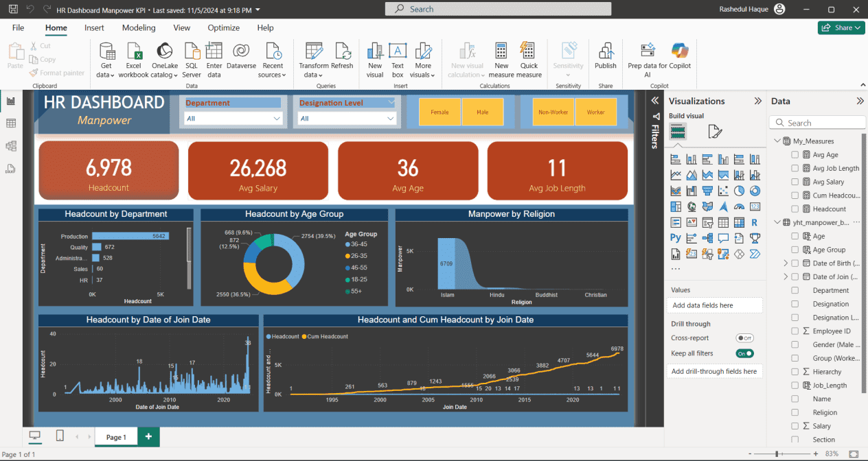This screenshot has height=461, width=868.
Task: Select the Gauge visual type
Action: tap(739, 206)
